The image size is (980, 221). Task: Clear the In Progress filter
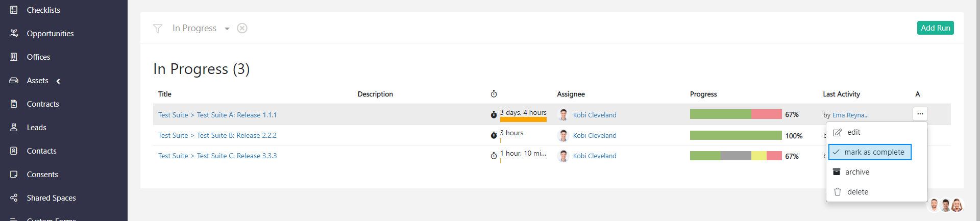[242, 28]
